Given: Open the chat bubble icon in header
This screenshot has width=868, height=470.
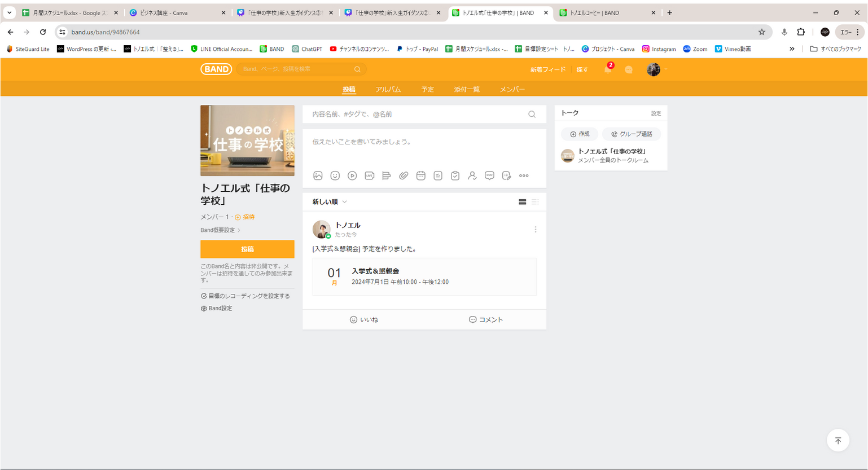Looking at the screenshot, I should 628,70.
